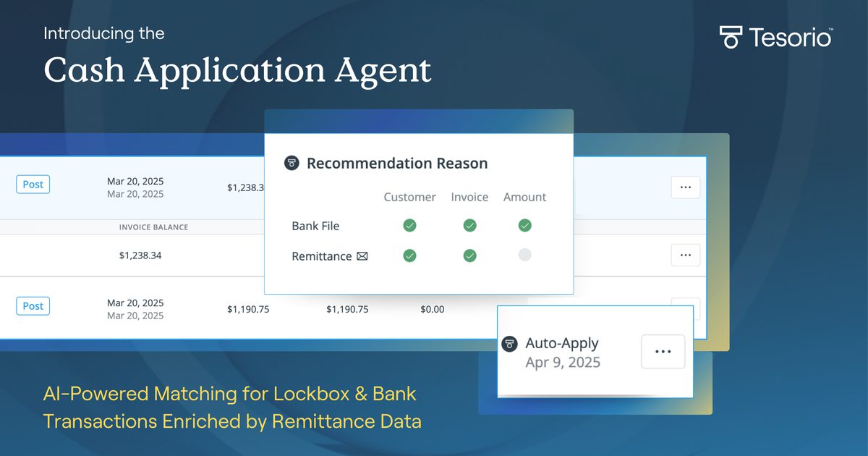Open more options in Auto-Apply card

[663, 351]
